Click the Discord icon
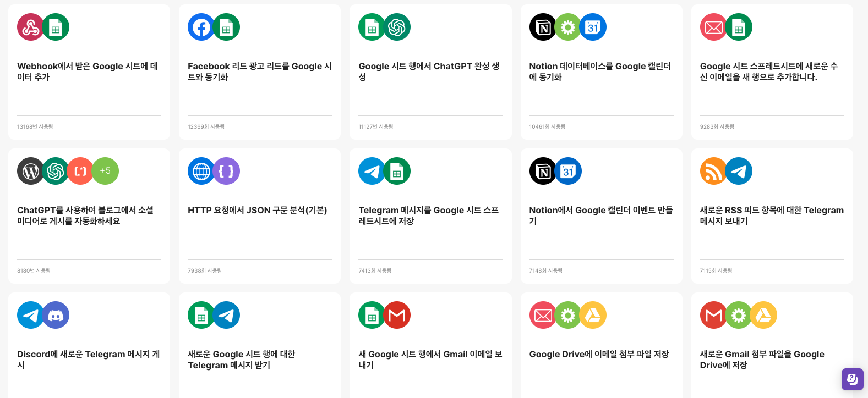Image resolution: width=868 pixels, height=398 pixels. 56,316
